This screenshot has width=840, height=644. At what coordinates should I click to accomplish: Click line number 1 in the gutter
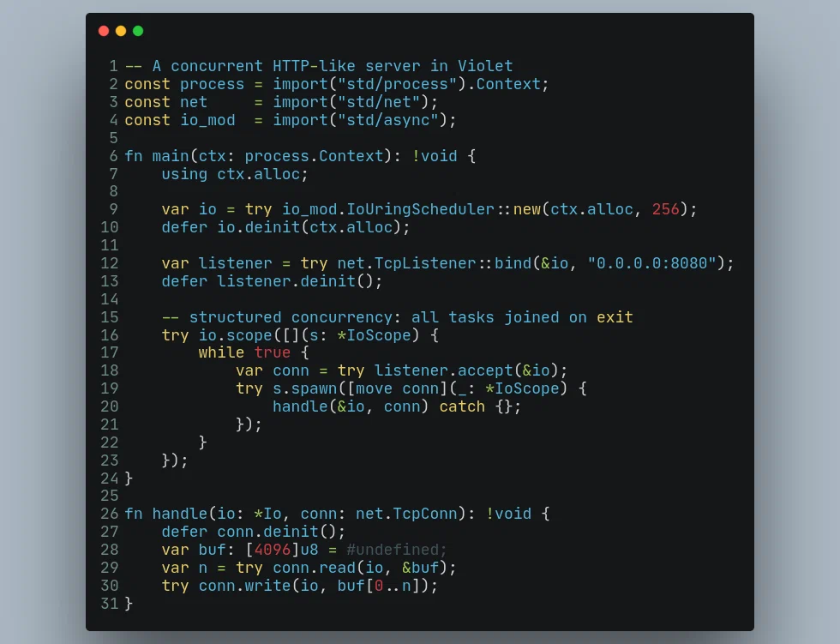click(x=113, y=66)
